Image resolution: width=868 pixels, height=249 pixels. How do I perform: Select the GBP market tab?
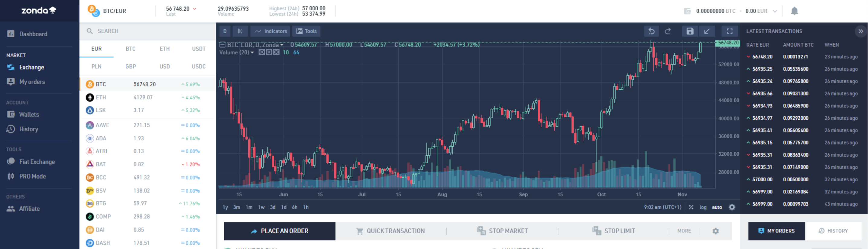tap(130, 66)
